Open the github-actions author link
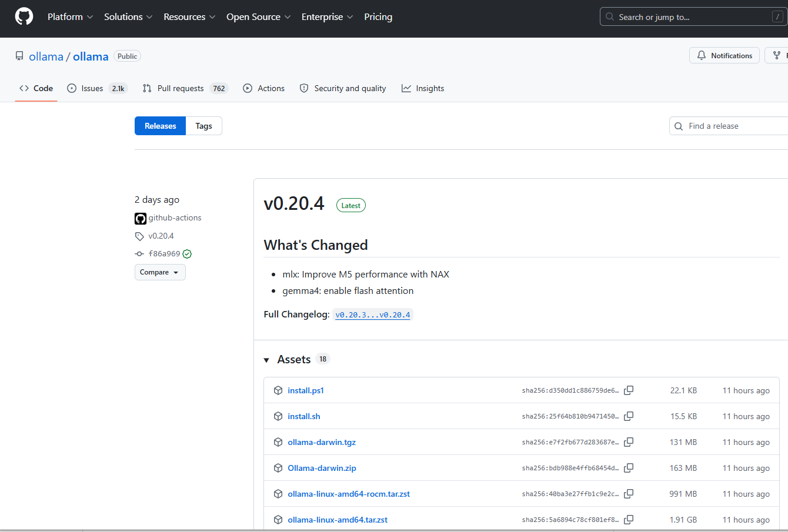This screenshot has width=788, height=532. point(175,218)
